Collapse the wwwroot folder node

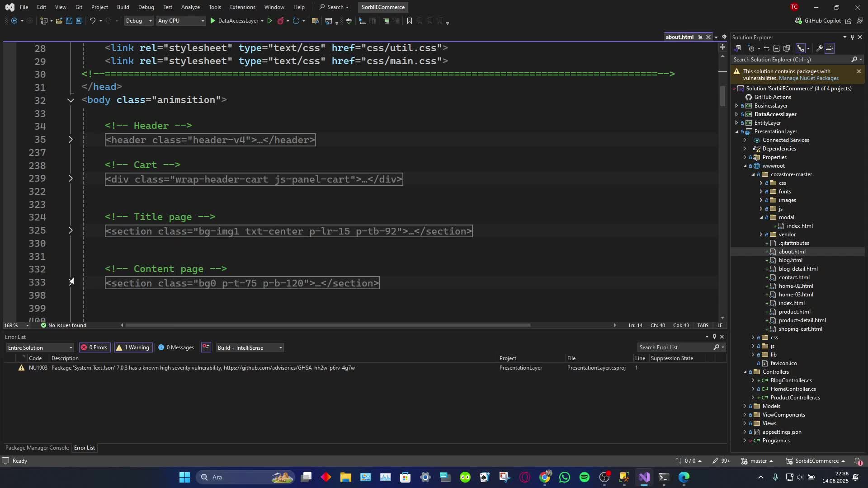point(745,166)
